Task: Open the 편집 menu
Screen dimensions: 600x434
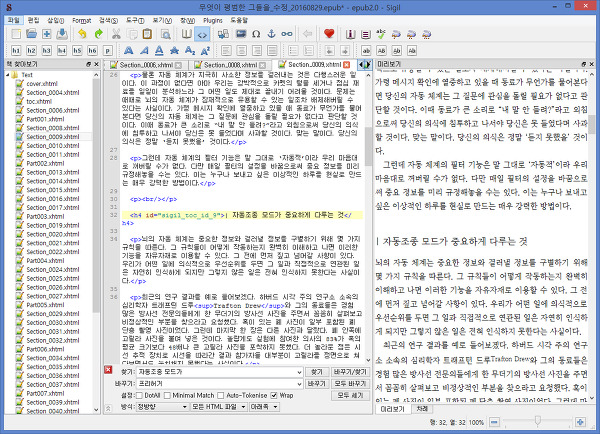Action: pos(33,20)
